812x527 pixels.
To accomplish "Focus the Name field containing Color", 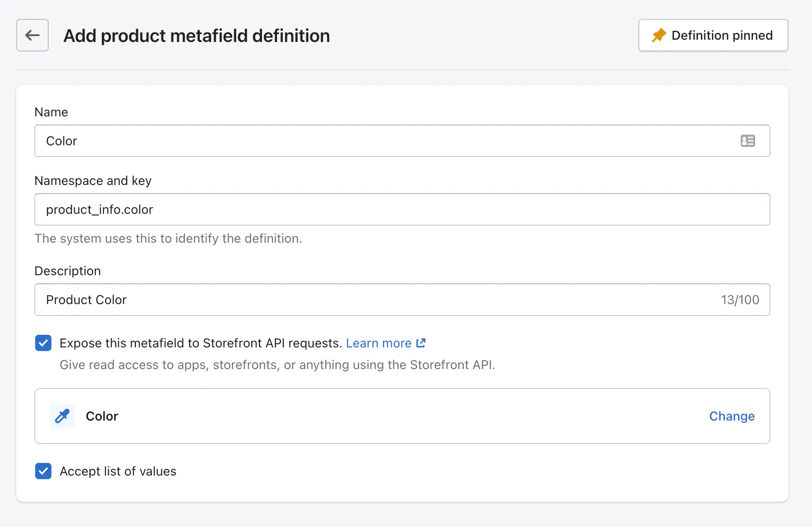I will coord(402,141).
